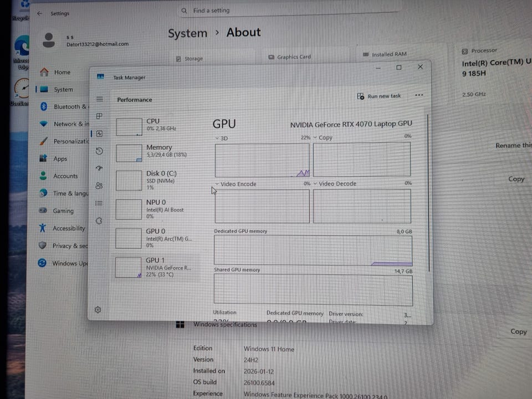Open App history icon in Task Manager
The width and height of the screenshot is (532, 399).
99,151
